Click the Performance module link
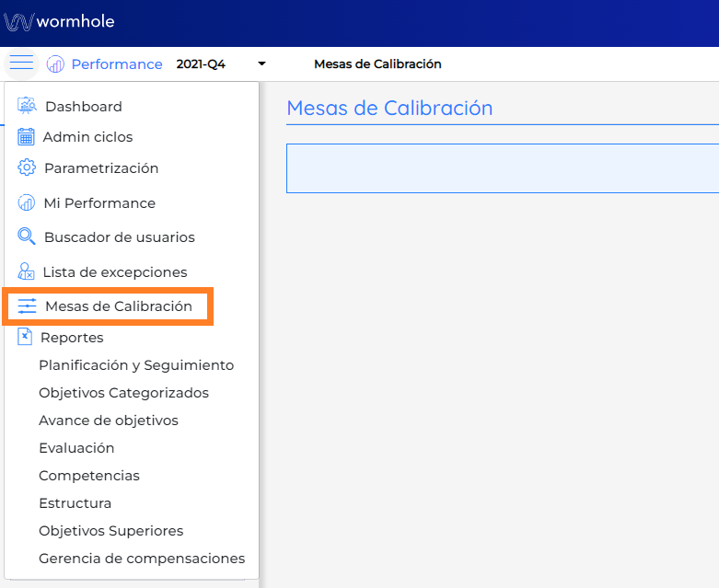The height and width of the screenshot is (588, 719). tap(117, 64)
